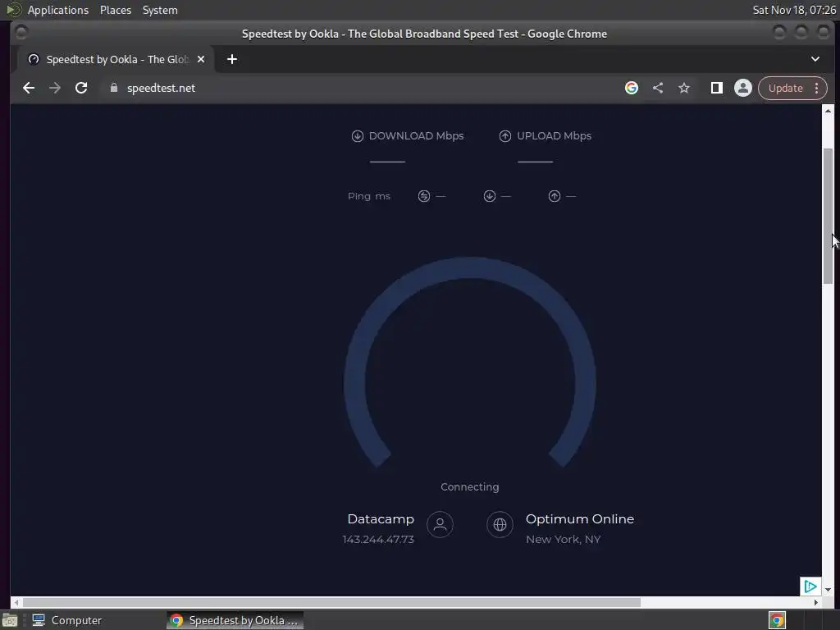Click the scroll left arrow
This screenshot has height=630, width=840.
(16, 602)
